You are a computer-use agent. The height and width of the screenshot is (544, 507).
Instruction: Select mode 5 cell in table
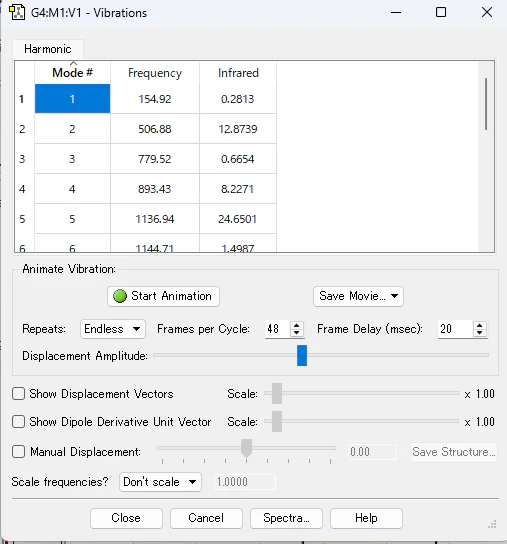pyautogui.click(x=73, y=219)
